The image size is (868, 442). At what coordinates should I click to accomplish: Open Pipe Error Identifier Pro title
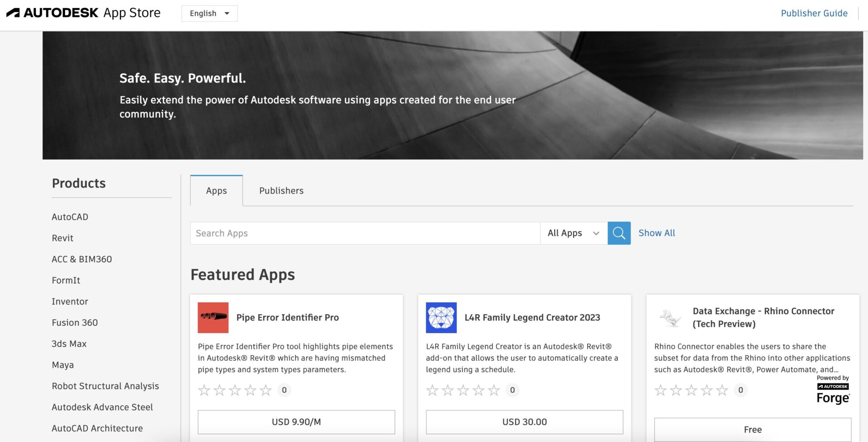coord(288,318)
